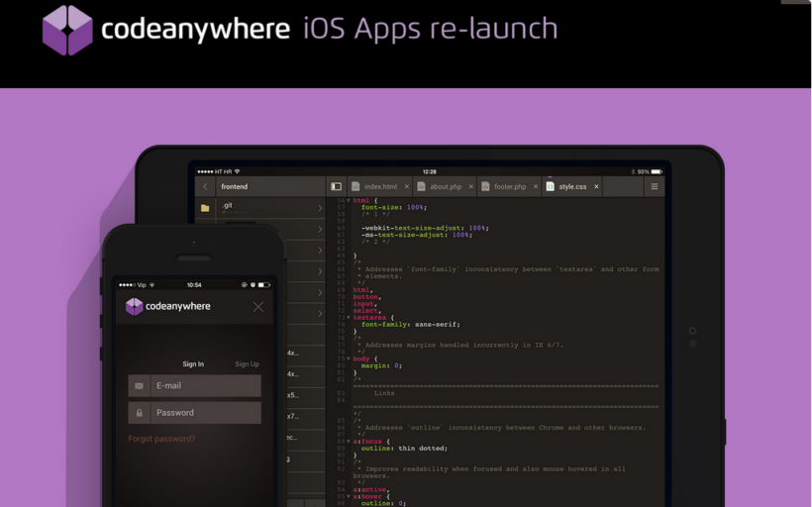Click the tablet clock showing 12:28

[430, 171]
